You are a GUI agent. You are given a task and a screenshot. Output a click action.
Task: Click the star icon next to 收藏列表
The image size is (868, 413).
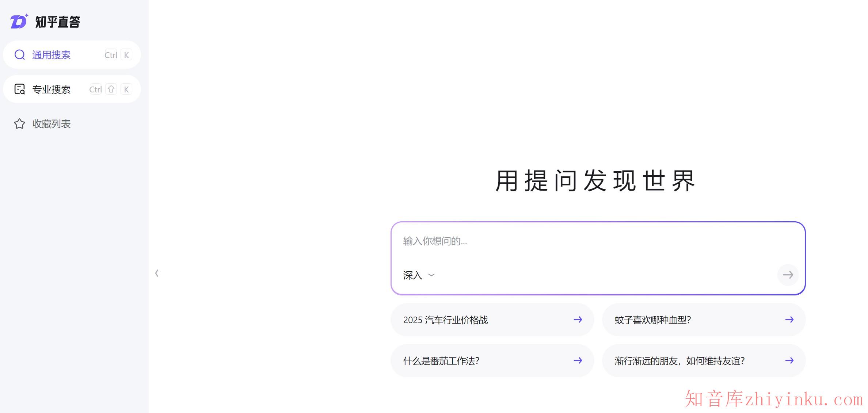tap(19, 123)
